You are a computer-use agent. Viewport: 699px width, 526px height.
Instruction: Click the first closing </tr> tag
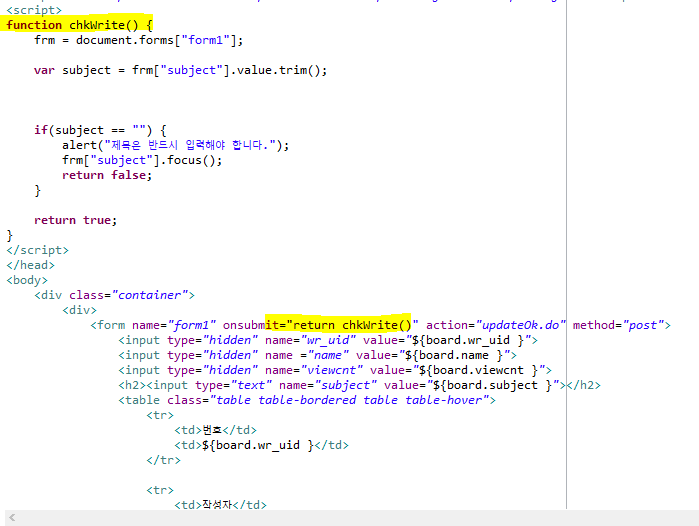point(164,460)
